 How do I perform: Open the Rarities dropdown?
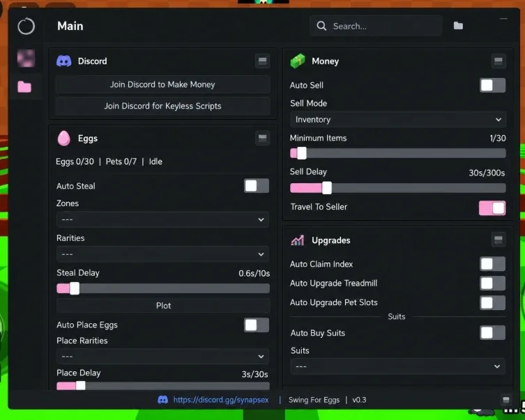162,254
